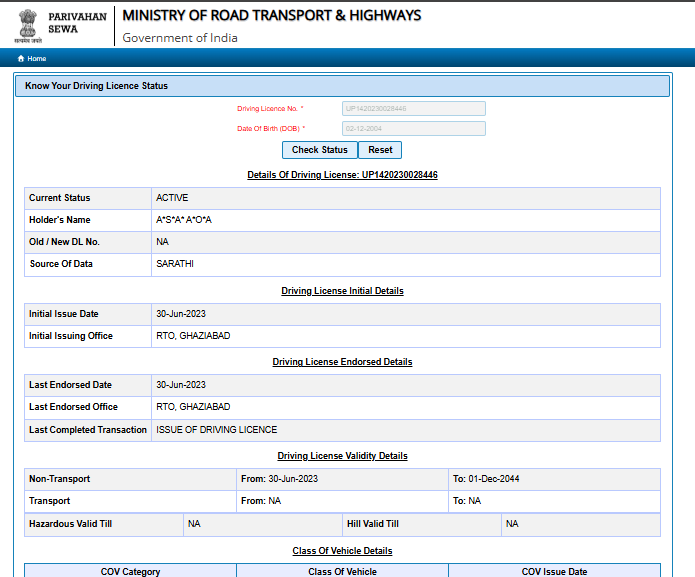695x577 pixels.
Task: Click the Old / New DL No. NA value
Action: pyautogui.click(x=162, y=242)
